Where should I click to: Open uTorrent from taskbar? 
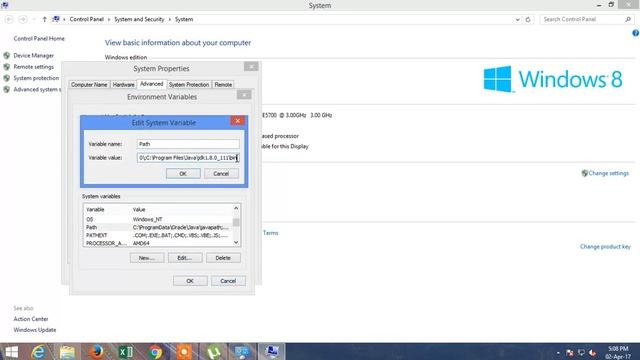pos(213,351)
